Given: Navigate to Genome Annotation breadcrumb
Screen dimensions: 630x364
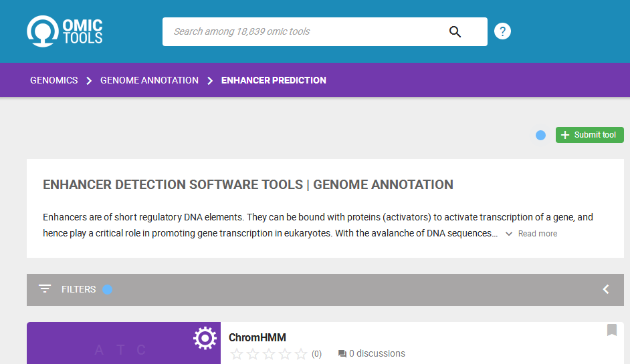Looking at the screenshot, I should (x=149, y=80).
